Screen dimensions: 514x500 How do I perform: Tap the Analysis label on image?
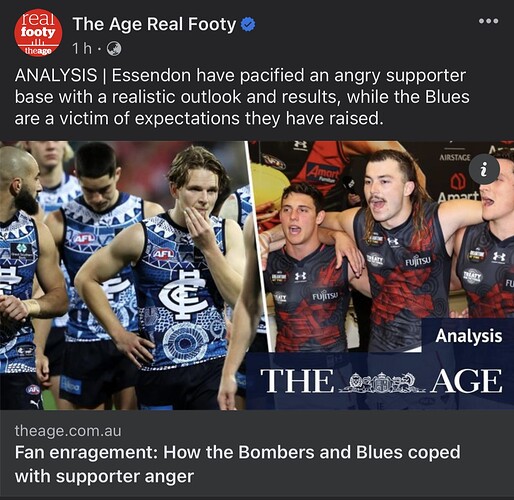tap(468, 336)
